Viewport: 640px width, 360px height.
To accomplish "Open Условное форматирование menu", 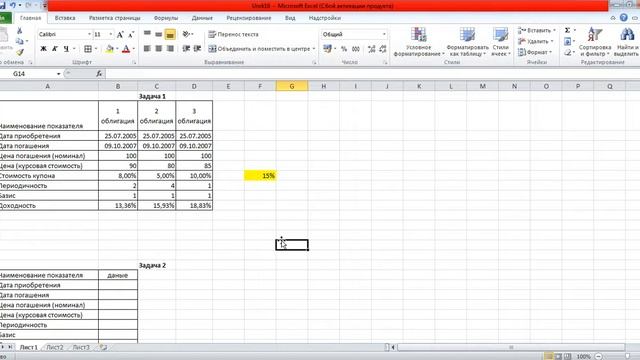I will click(x=419, y=42).
